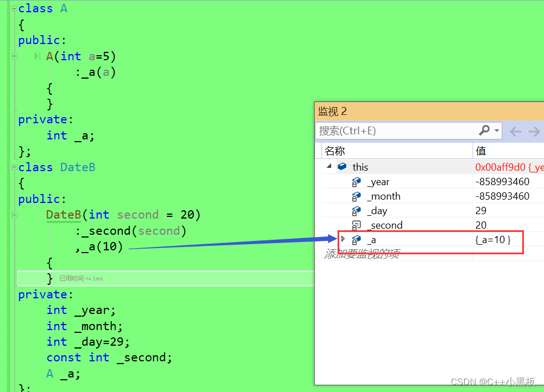Viewport: 544px width, 392px height.
Task: Click the DateB constructor name in code
Action: pyautogui.click(x=64, y=215)
